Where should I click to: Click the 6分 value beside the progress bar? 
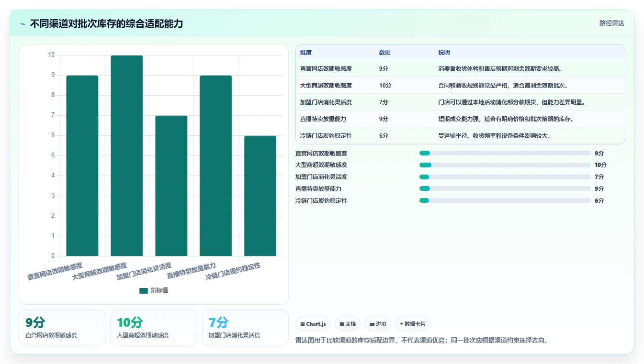[x=599, y=200]
